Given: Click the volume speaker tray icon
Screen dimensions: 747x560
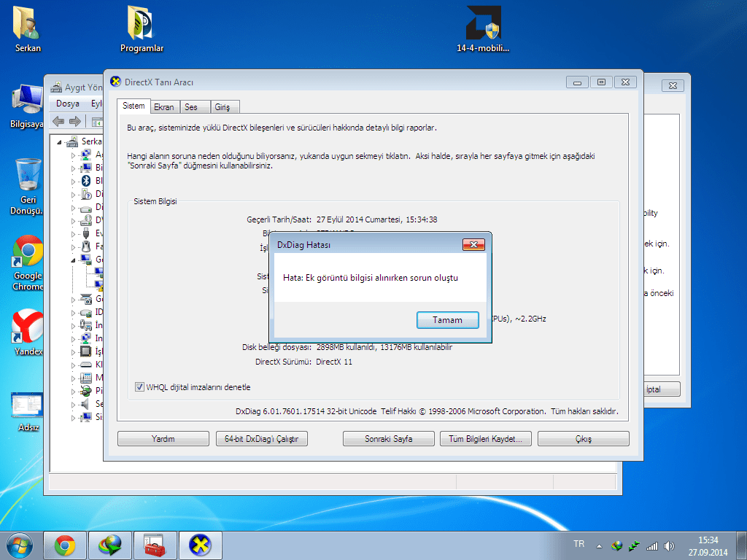Looking at the screenshot, I should pyautogui.click(x=670, y=546).
